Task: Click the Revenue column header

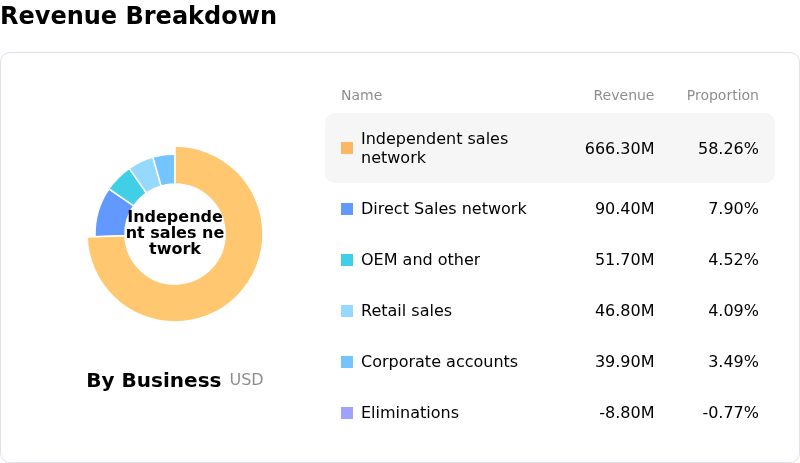Action: click(623, 96)
